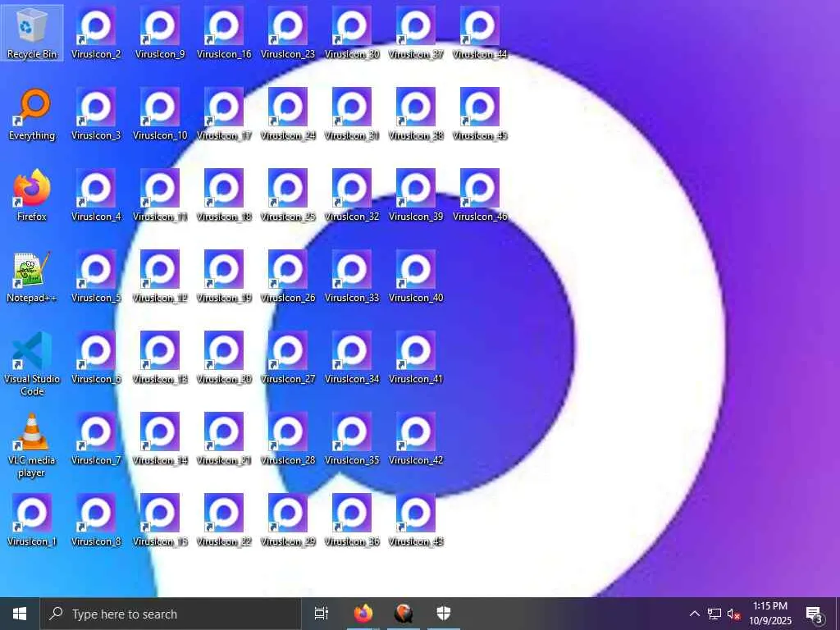
Task: Click the VirusIcon_37 icon
Action: coord(416,33)
